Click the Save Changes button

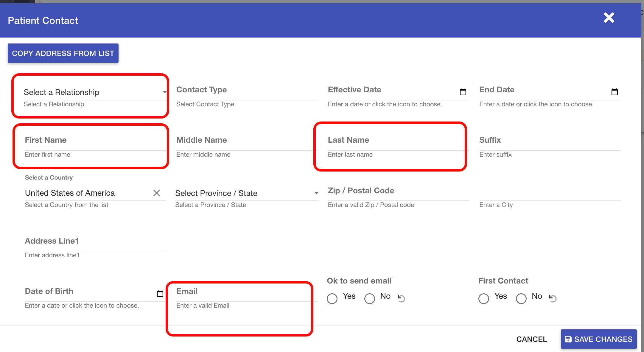[x=599, y=339]
